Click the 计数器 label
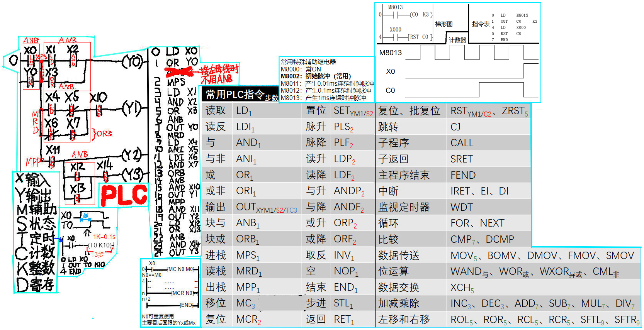This screenshot has width=644, height=330. [457, 40]
